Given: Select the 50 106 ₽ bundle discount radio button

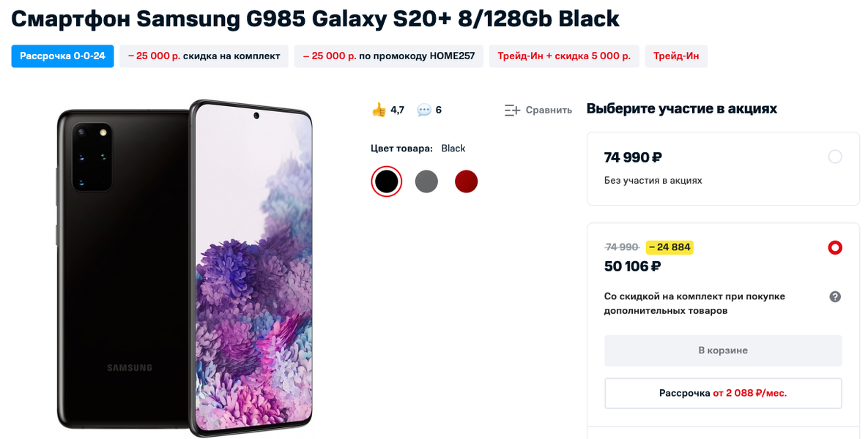Looking at the screenshot, I should click(x=835, y=248).
